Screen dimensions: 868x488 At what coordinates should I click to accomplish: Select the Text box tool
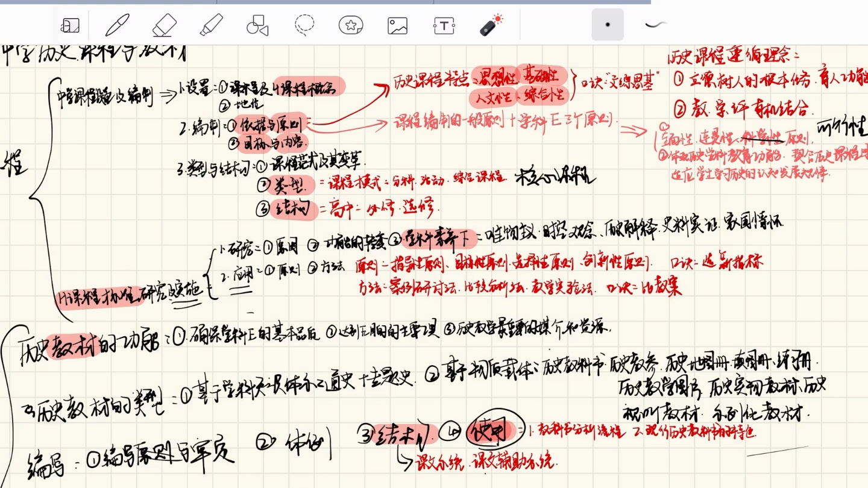pyautogui.click(x=444, y=25)
